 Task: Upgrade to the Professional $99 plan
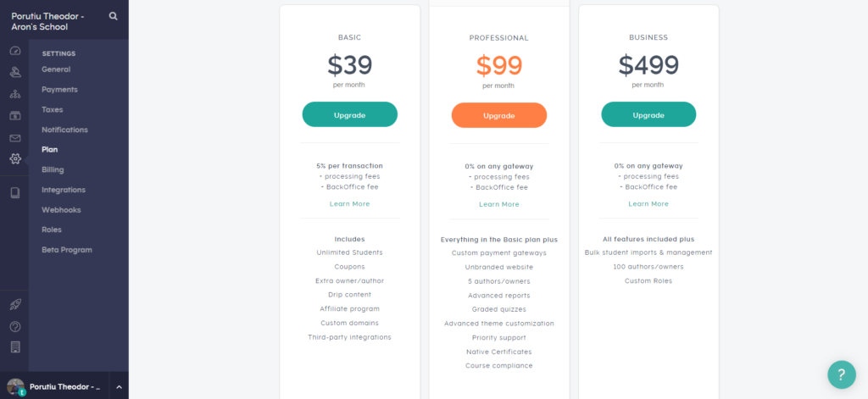[499, 115]
